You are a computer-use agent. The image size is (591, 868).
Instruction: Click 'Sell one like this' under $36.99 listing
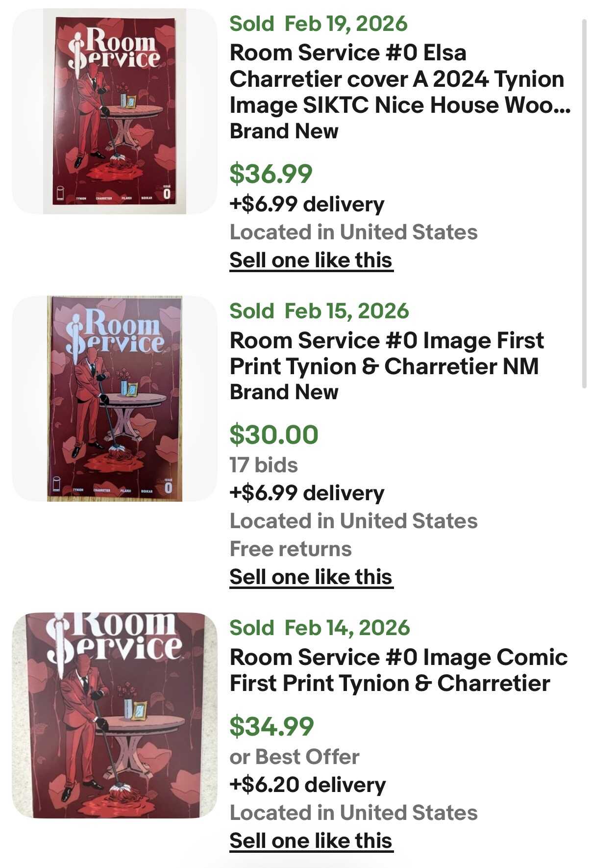tap(311, 260)
